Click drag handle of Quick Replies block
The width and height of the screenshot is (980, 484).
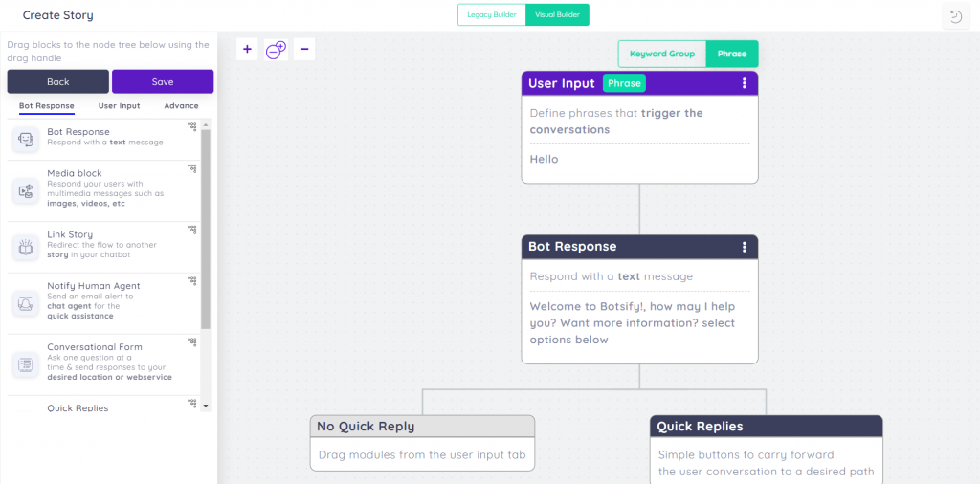191,403
